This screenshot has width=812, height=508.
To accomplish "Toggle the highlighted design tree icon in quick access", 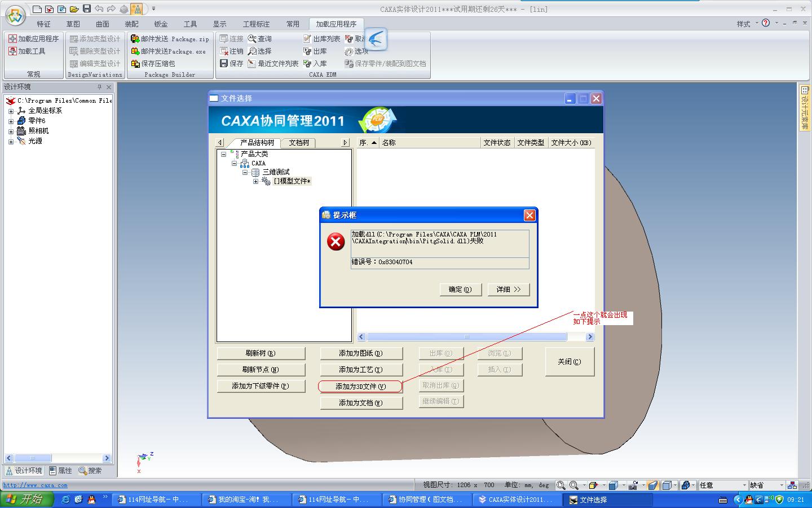I will click(136, 9).
